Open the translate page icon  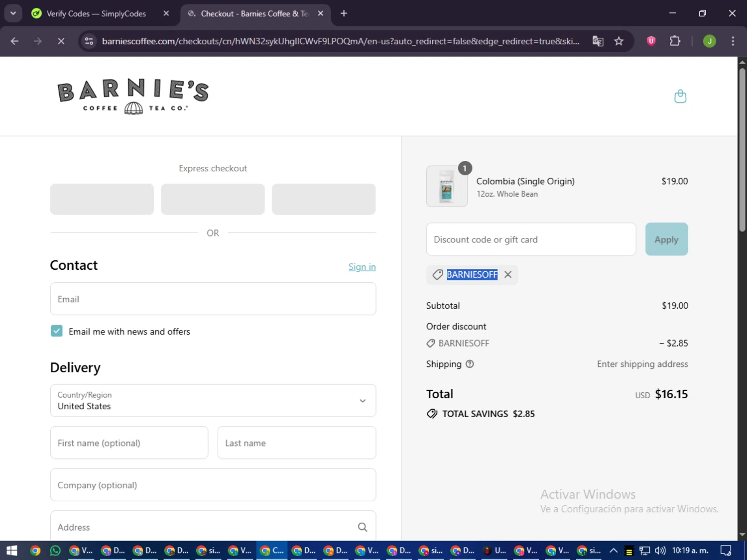pyautogui.click(x=598, y=41)
